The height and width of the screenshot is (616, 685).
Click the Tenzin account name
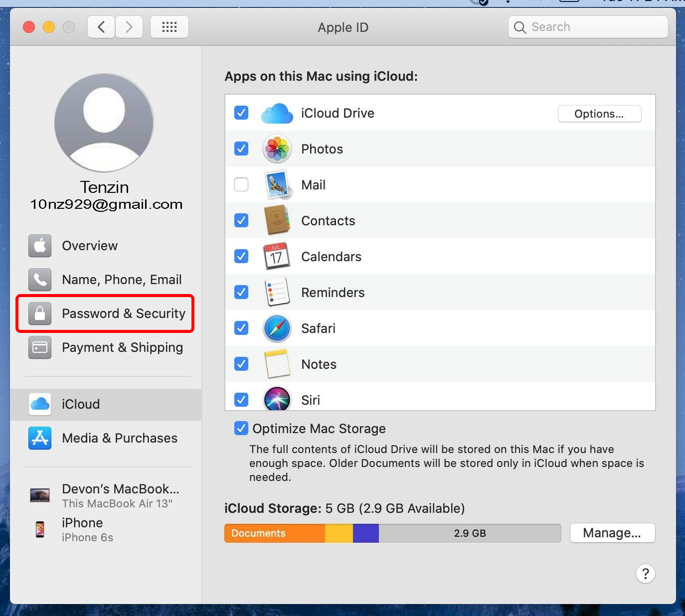click(105, 187)
